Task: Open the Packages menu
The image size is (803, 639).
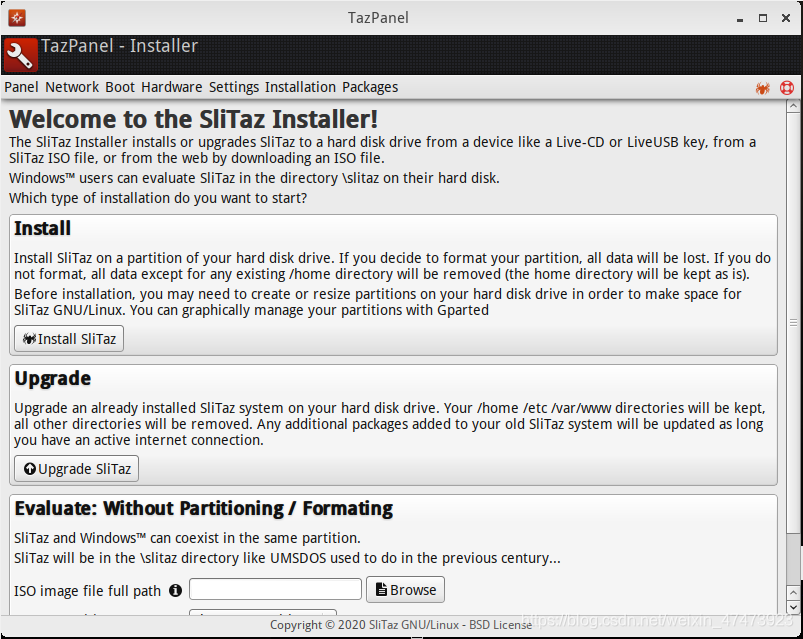Action: [370, 87]
